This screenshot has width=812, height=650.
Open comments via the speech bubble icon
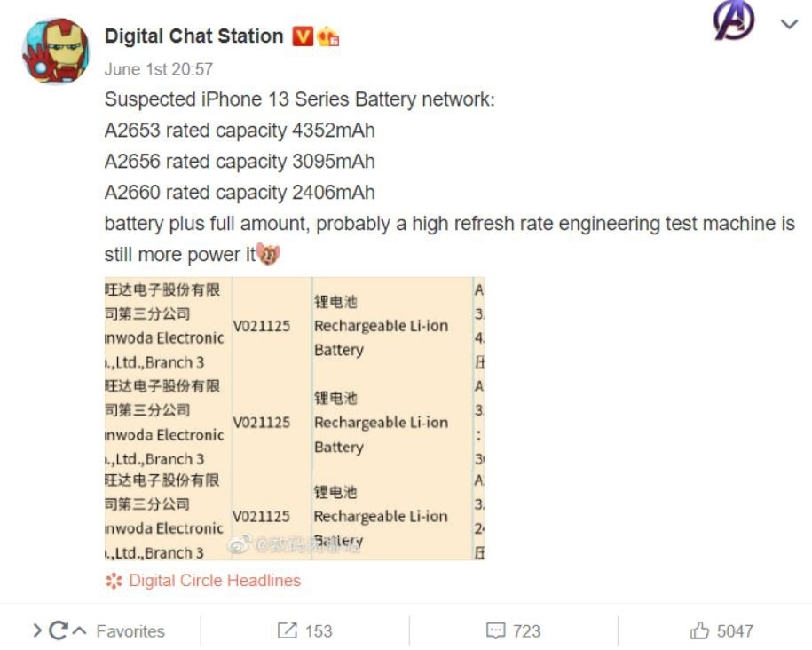coord(495,631)
